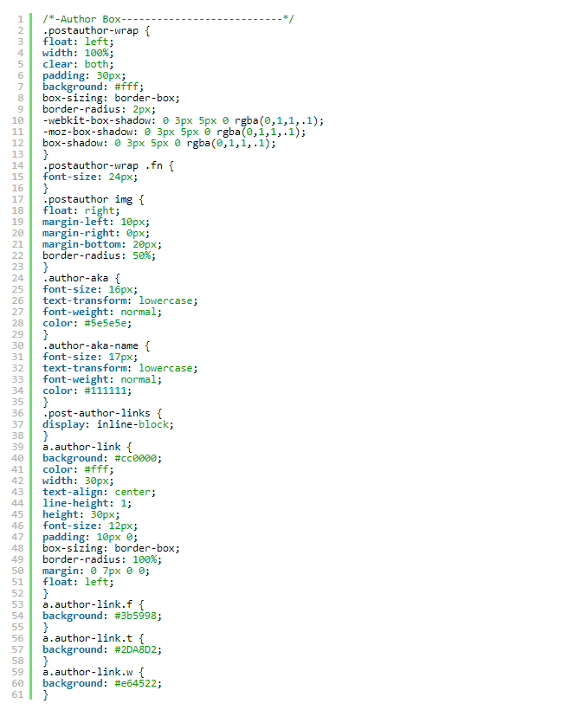This screenshot has height=710, width=588.
Task: Click the 'background: #3b5998;' line
Action: coord(102,616)
